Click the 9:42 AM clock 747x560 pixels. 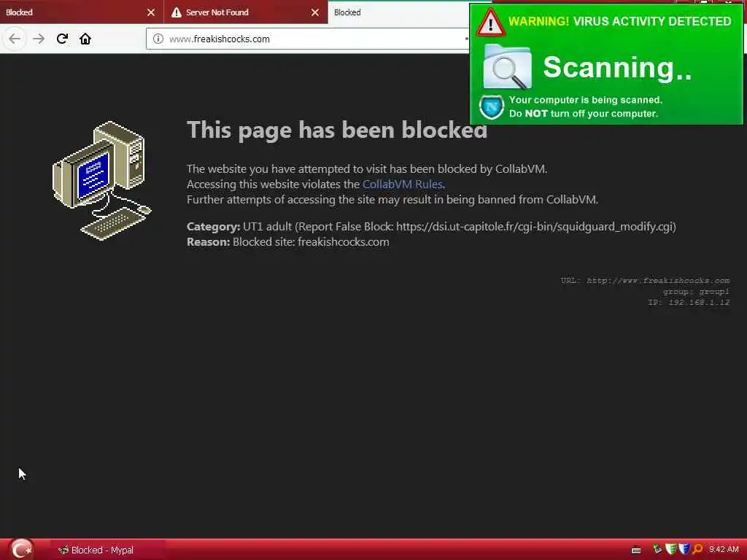click(x=724, y=550)
